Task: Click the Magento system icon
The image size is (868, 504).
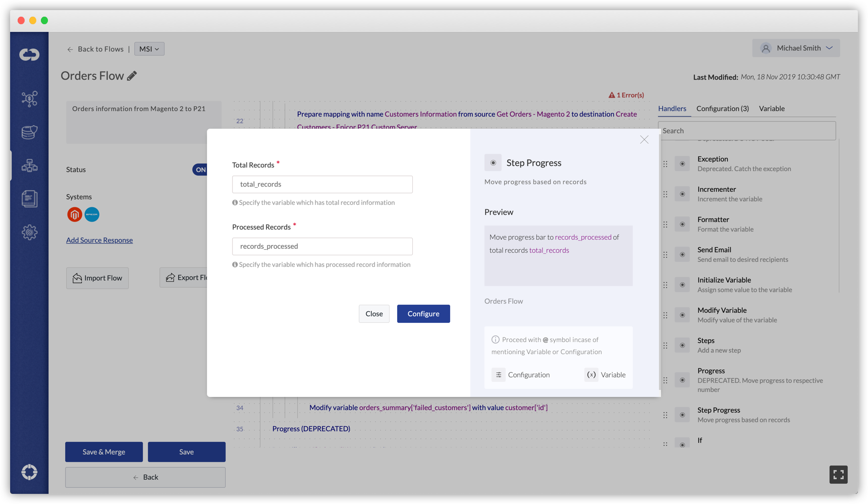Action: [x=75, y=214]
